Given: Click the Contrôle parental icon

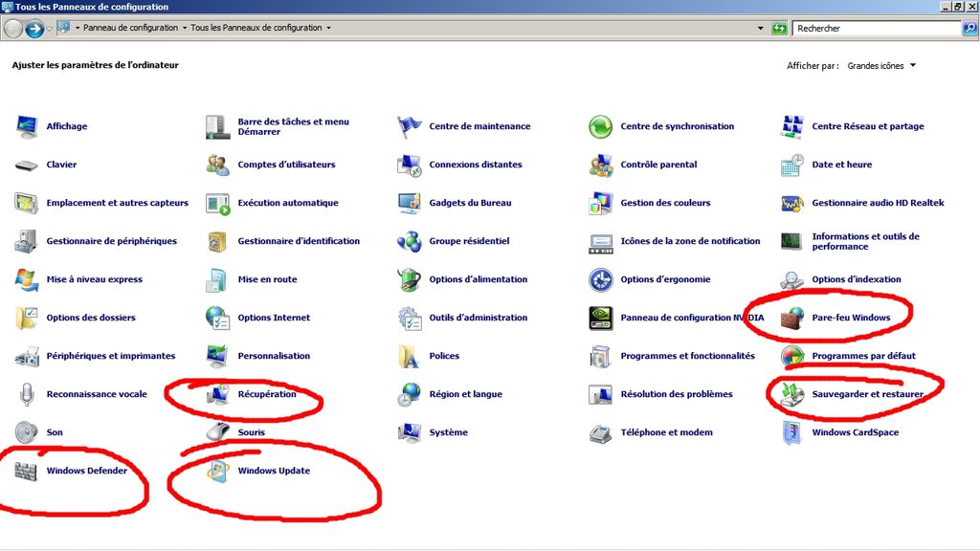Looking at the screenshot, I should point(601,165).
